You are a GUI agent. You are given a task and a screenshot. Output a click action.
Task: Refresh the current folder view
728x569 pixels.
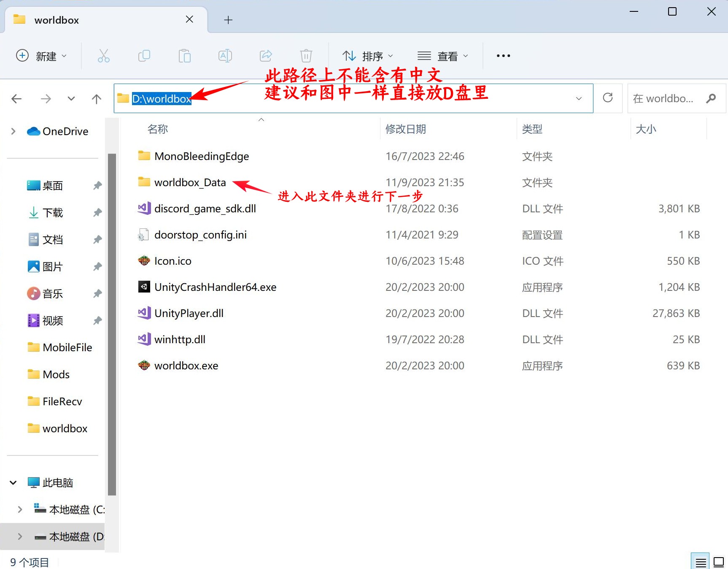click(x=608, y=98)
